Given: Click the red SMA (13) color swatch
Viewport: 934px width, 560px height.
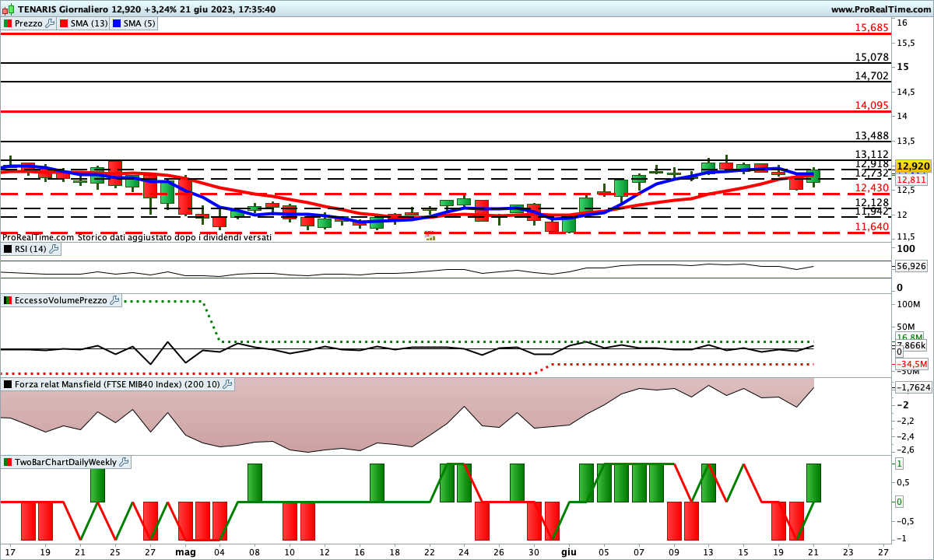Looking at the screenshot, I should point(63,23).
